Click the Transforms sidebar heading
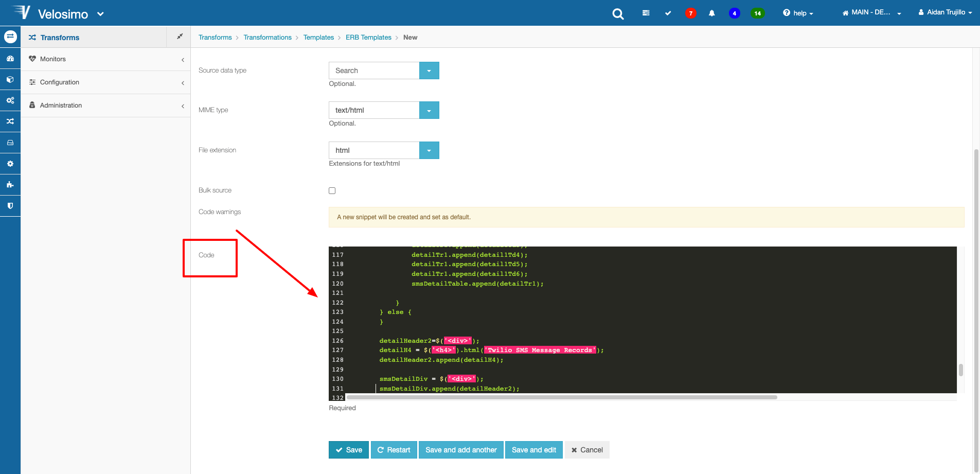 60,38
